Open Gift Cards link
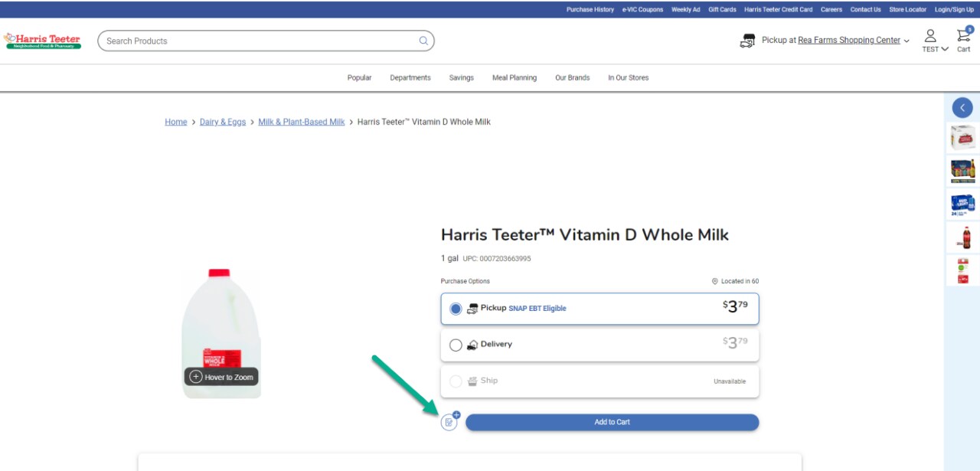 click(x=723, y=10)
